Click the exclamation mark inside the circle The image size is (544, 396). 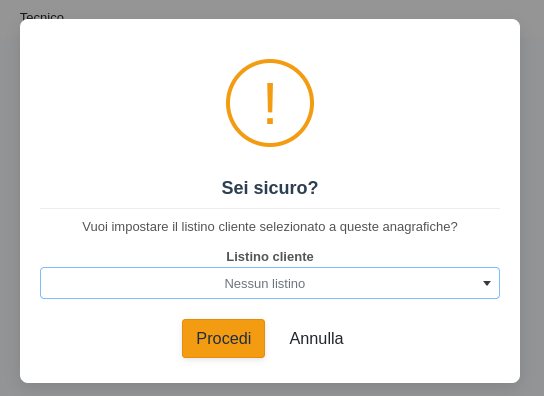[270, 104]
